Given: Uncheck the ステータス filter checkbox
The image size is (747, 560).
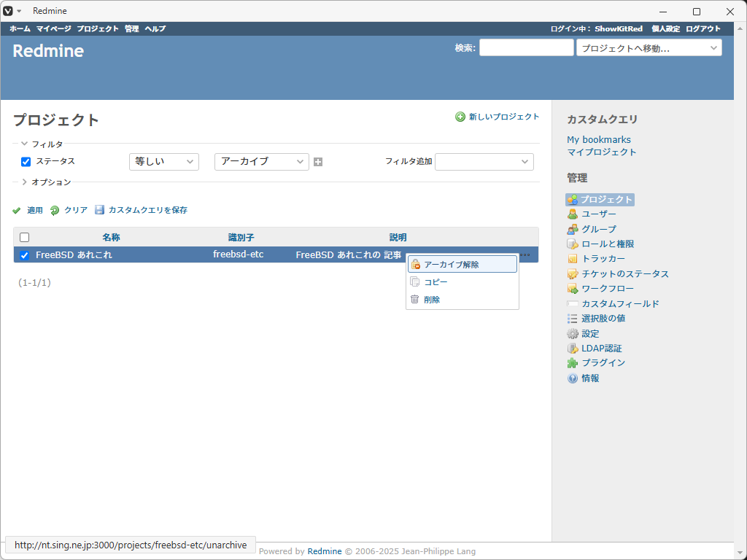Looking at the screenshot, I should (26, 162).
